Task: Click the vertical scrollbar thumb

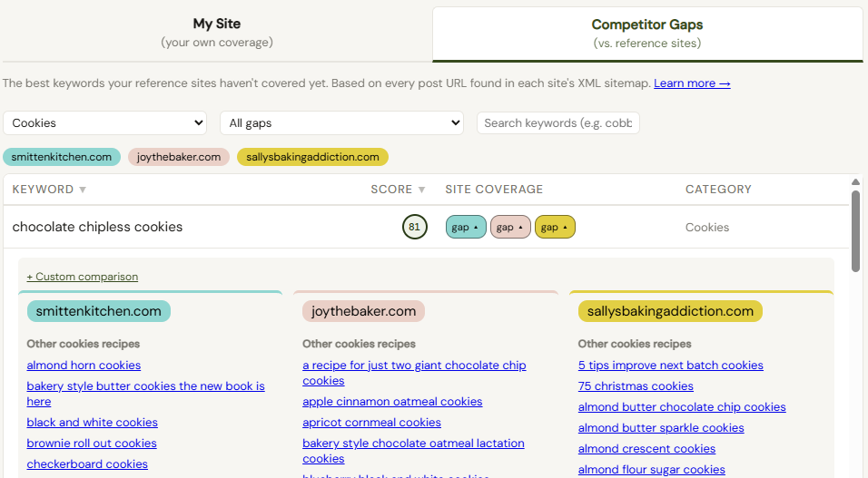Action: (855, 231)
